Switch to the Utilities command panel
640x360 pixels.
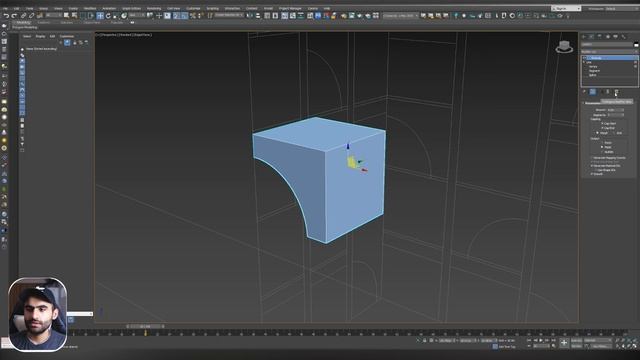click(624, 37)
